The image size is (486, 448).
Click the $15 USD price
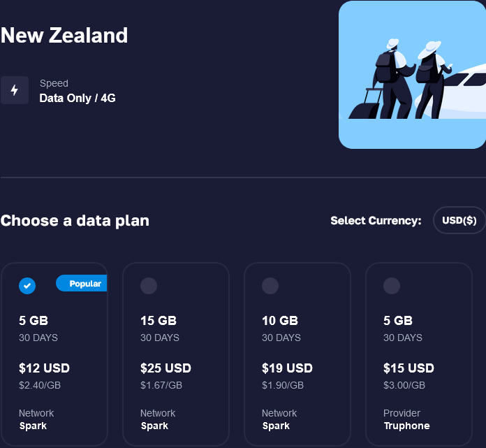coord(408,368)
